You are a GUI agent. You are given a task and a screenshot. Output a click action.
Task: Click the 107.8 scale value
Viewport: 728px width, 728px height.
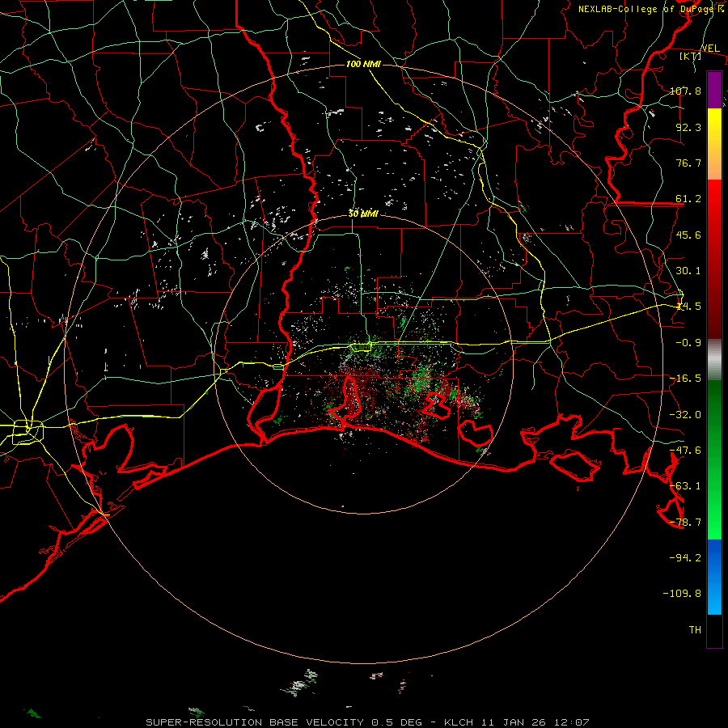click(x=685, y=91)
